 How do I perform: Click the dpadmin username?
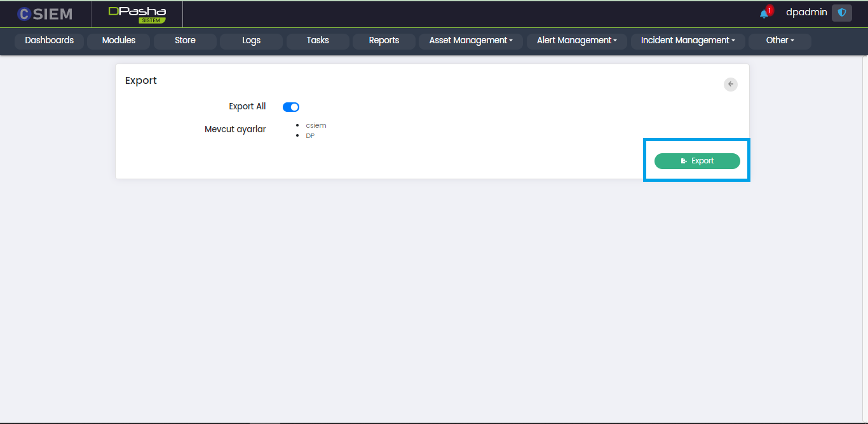pyautogui.click(x=806, y=13)
